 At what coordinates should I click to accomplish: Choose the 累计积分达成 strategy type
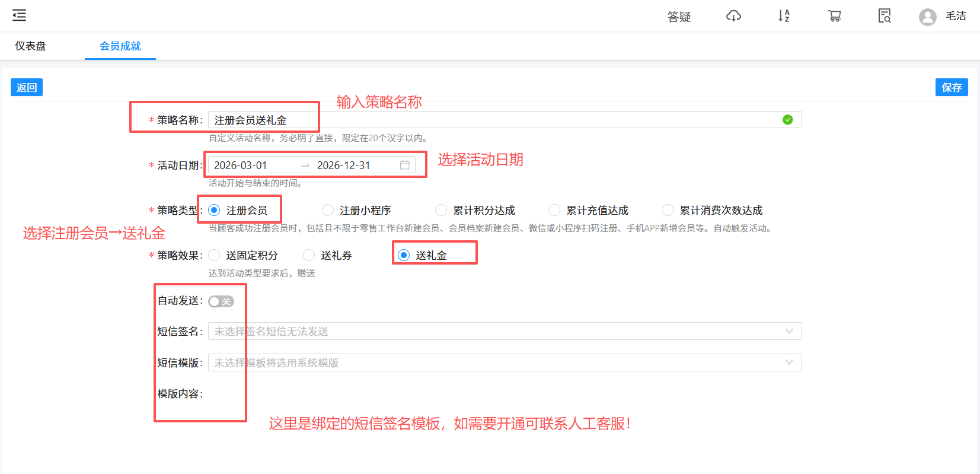click(x=441, y=210)
